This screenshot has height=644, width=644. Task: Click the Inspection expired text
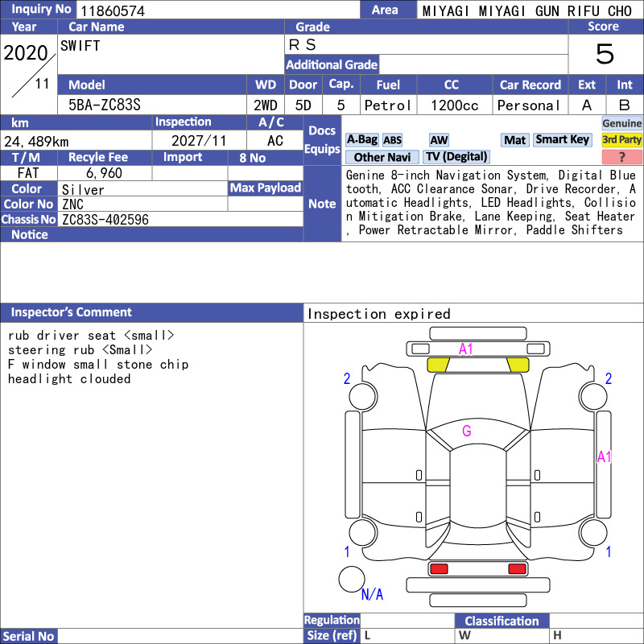point(379,314)
